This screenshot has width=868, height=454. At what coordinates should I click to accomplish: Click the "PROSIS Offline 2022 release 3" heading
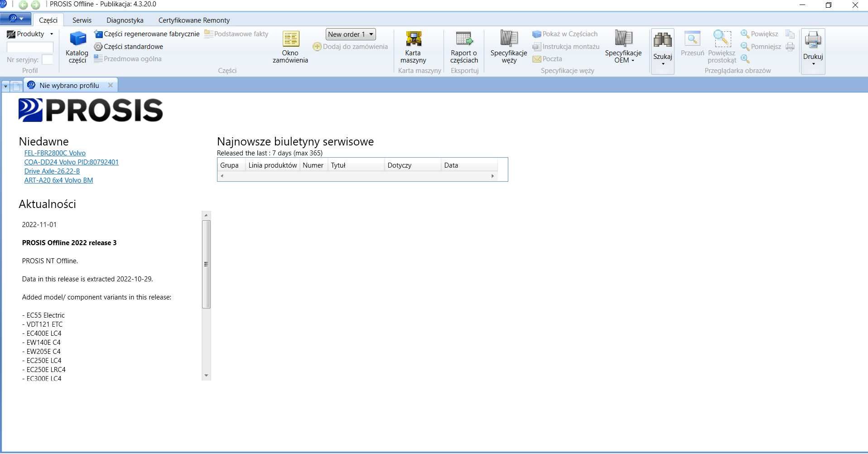click(69, 243)
